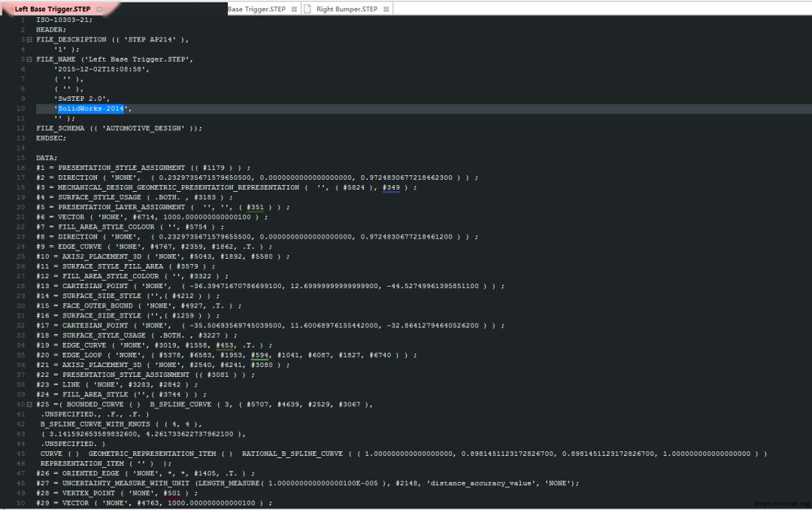Click the underlined #351 reference

255,207
